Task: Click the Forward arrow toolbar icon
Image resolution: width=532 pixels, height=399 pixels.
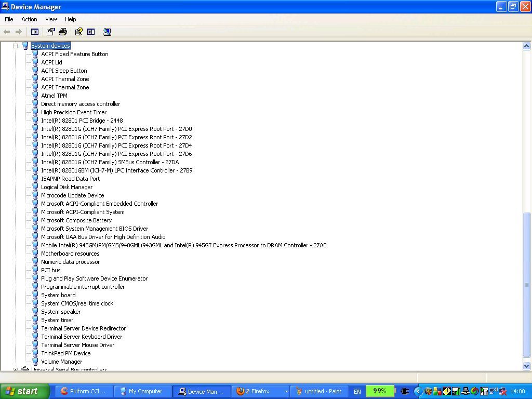Action: pyautogui.click(x=19, y=32)
